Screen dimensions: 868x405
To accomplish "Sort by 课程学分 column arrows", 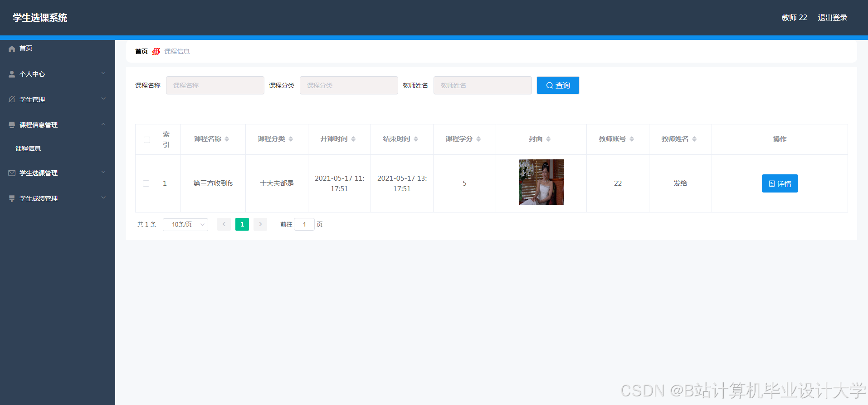I will coord(478,139).
